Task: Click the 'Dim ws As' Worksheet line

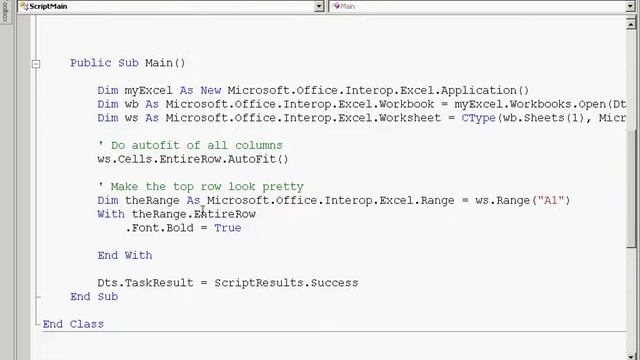Action: (x=362, y=118)
